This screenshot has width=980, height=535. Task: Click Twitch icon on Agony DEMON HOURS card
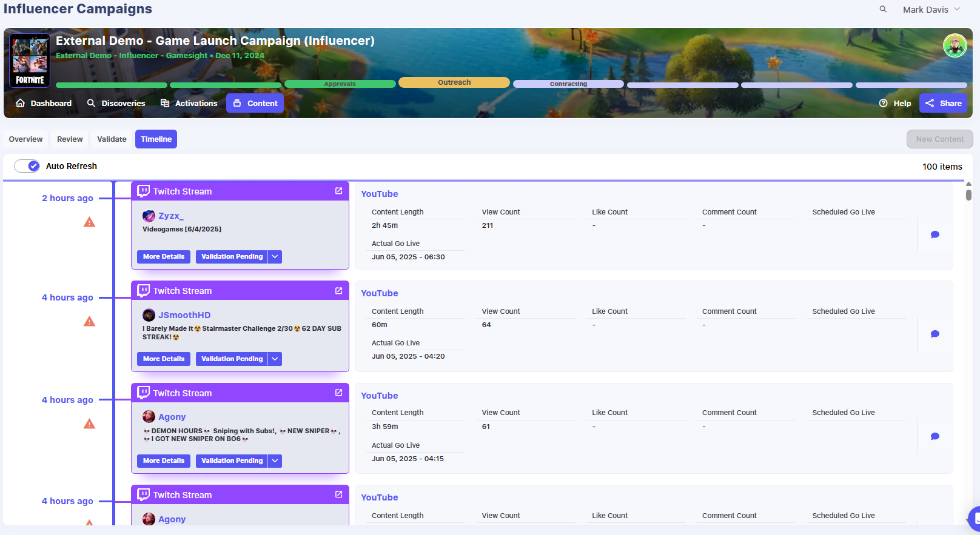[144, 393]
